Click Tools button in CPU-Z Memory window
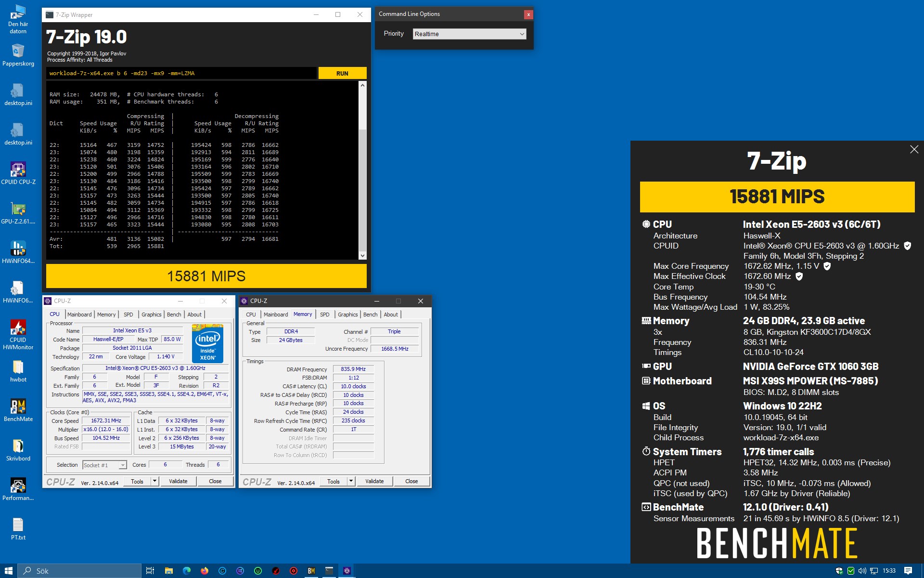Viewport: 924px width, 578px height. (334, 481)
